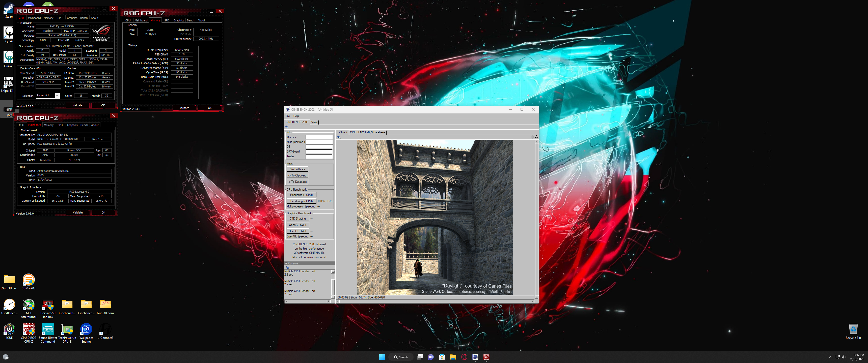Run the Rendering (1 CPU) benchmark

(x=301, y=195)
